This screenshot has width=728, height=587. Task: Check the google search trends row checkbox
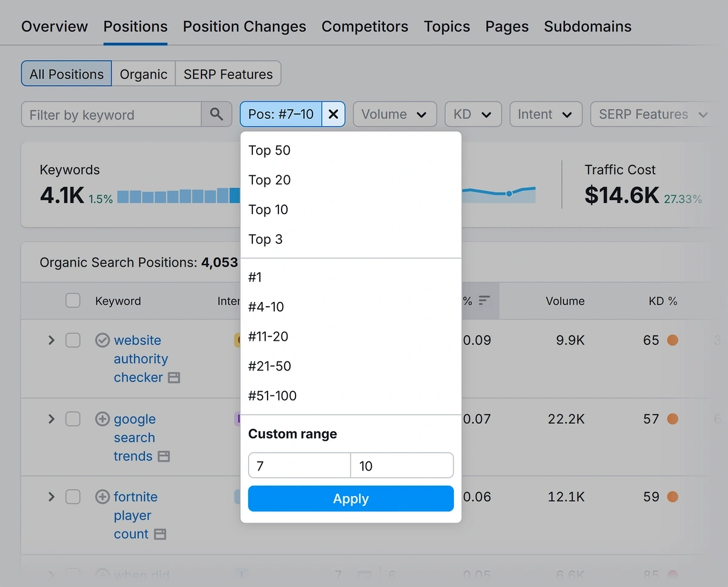(x=73, y=419)
